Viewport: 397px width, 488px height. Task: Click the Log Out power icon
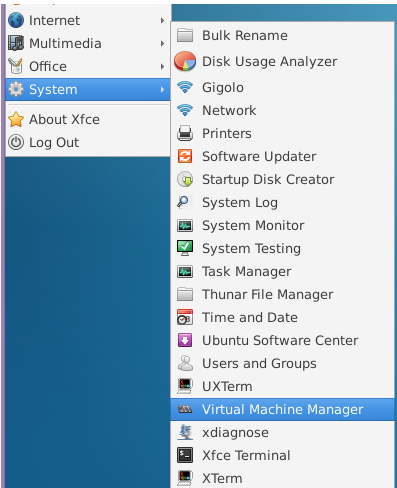coord(16,142)
